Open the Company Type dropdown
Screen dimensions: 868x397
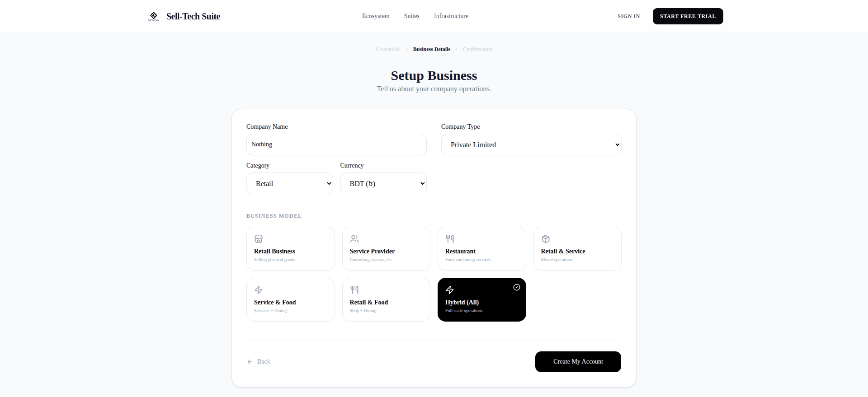[x=531, y=145]
